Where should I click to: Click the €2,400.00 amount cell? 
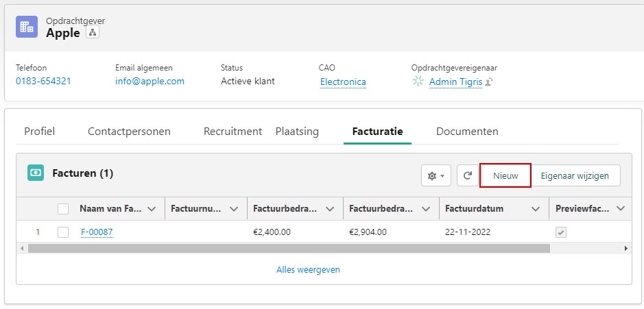[x=272, y=232]
